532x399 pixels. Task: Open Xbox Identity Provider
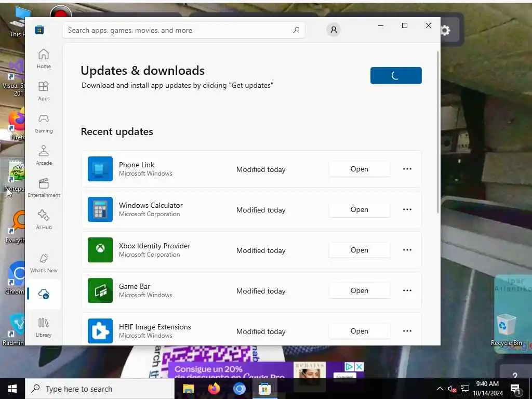(360, 250)
